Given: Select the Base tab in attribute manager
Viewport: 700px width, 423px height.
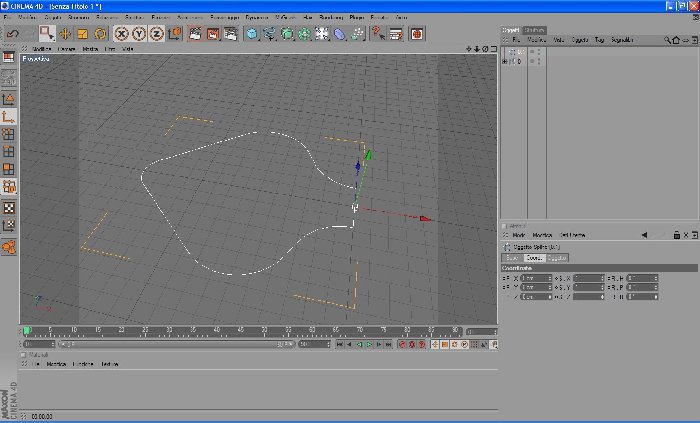Looking at the screenshot, I should pyautogui.click(x=512, y=258).
